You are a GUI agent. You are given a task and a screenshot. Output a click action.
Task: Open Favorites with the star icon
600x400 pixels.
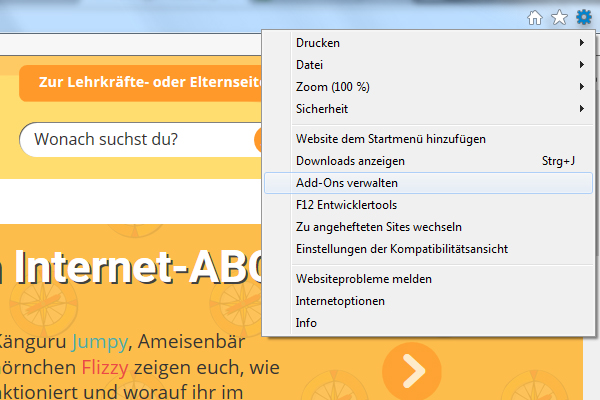(x=560, y=17)
